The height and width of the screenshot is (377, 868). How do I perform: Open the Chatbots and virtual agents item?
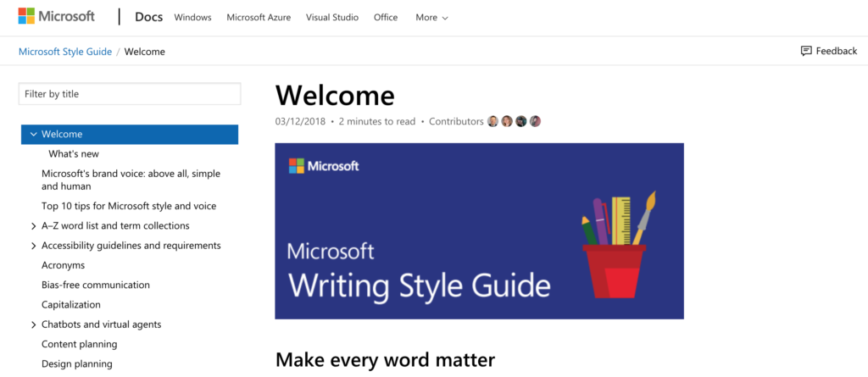pos(102,325)
